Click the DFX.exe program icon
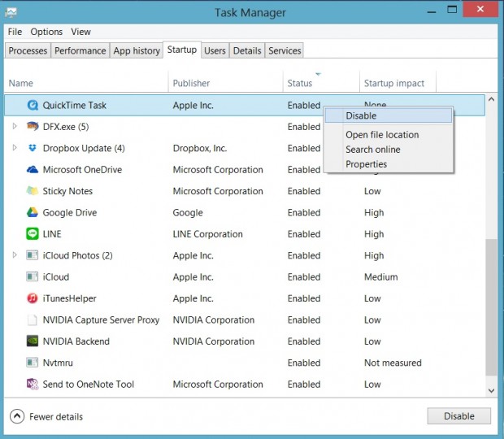Image resolution: width=504 pixels, height=439 pixels. point(33,126)
